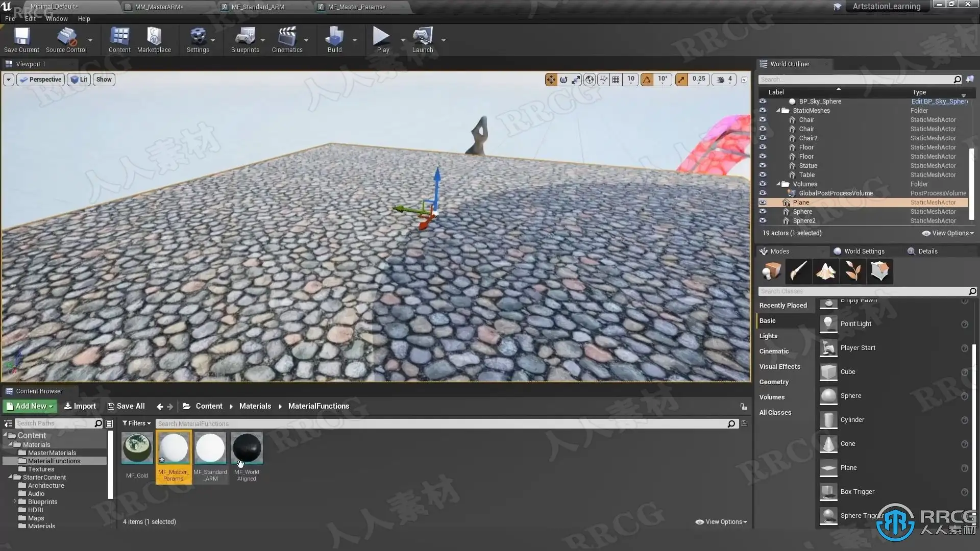Click the Cinematics clapperboard icon

point(287,37)
